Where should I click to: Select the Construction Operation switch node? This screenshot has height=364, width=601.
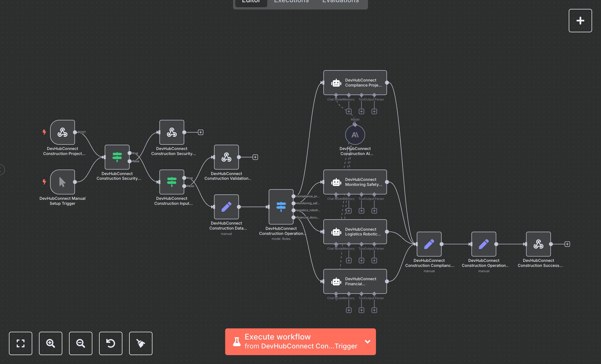point(281,207)
